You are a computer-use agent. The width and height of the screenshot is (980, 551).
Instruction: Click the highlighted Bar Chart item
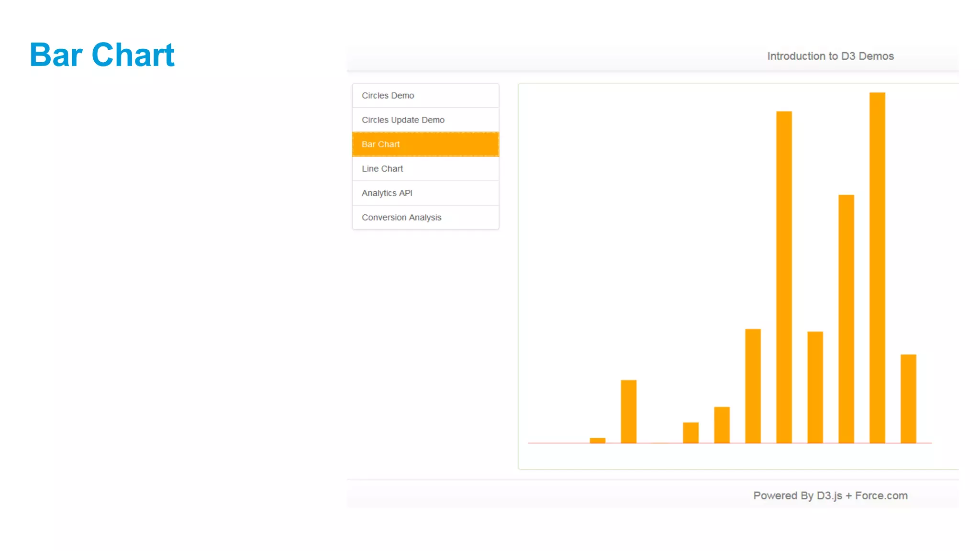point(425,144)
